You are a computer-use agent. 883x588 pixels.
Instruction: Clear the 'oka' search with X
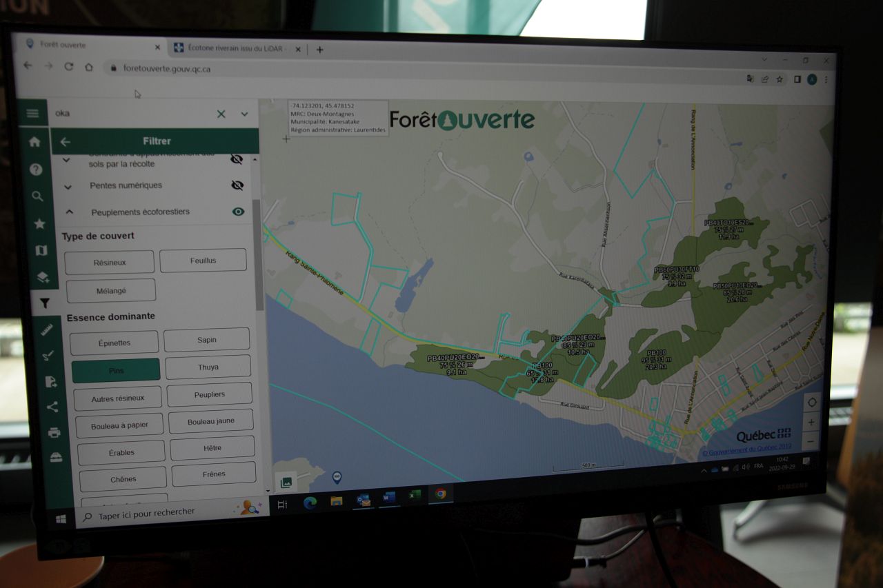(221, 114)
